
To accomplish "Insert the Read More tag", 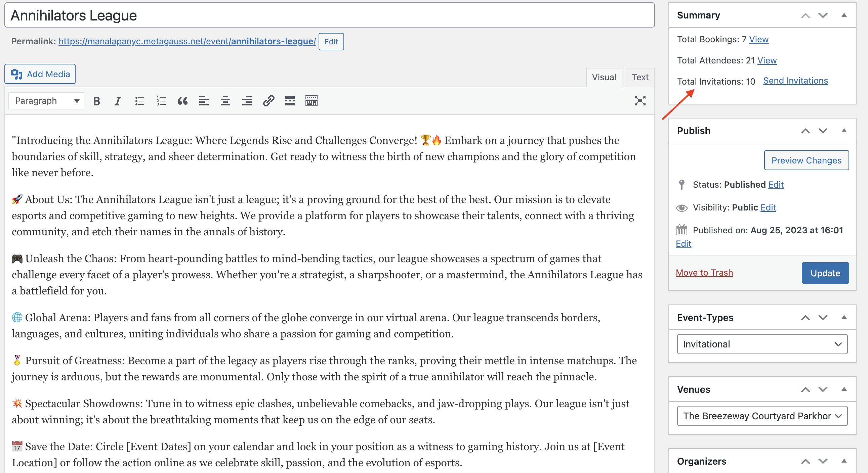I will (x=290, y=101).
